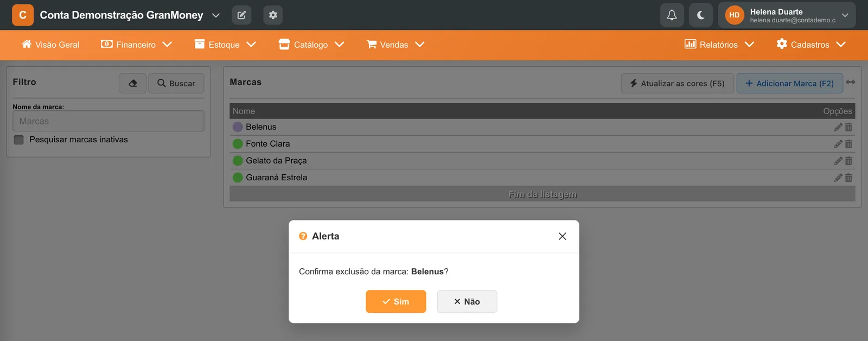Expand Helena Duarte user menu chevron
The image size is (868, 341).
[x=845, y=15]
